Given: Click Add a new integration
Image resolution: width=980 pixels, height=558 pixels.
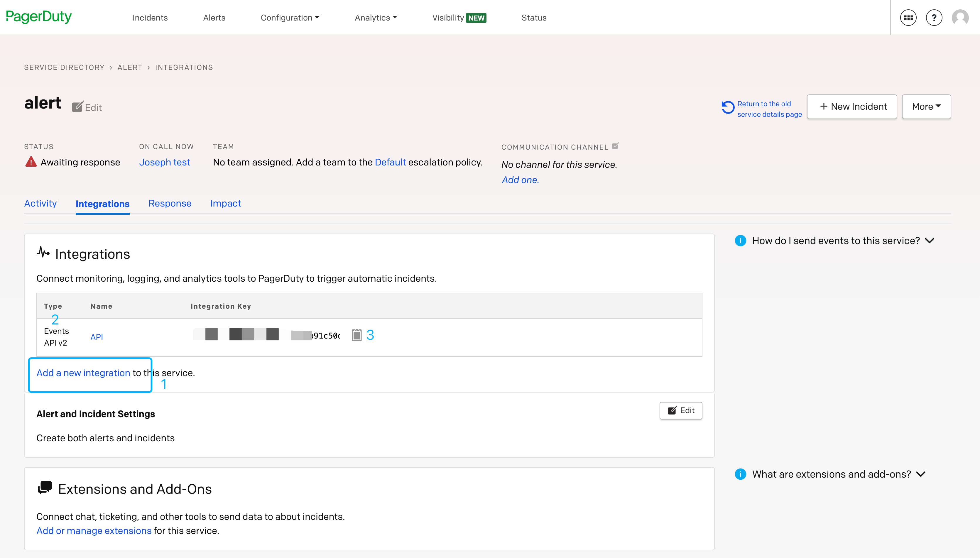Looking at the screenshot, I should pos(83,372).
